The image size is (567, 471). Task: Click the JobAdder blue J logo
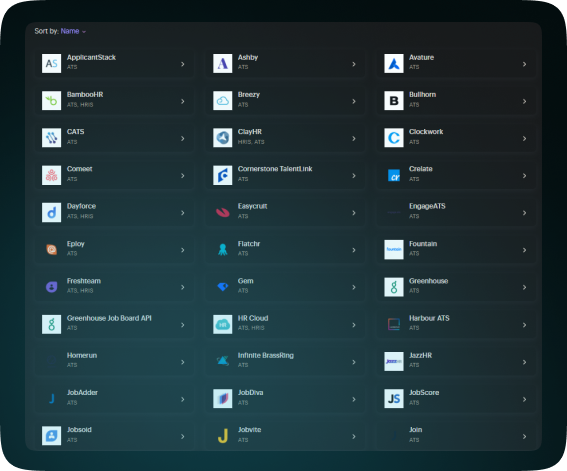tap(52, 398)
